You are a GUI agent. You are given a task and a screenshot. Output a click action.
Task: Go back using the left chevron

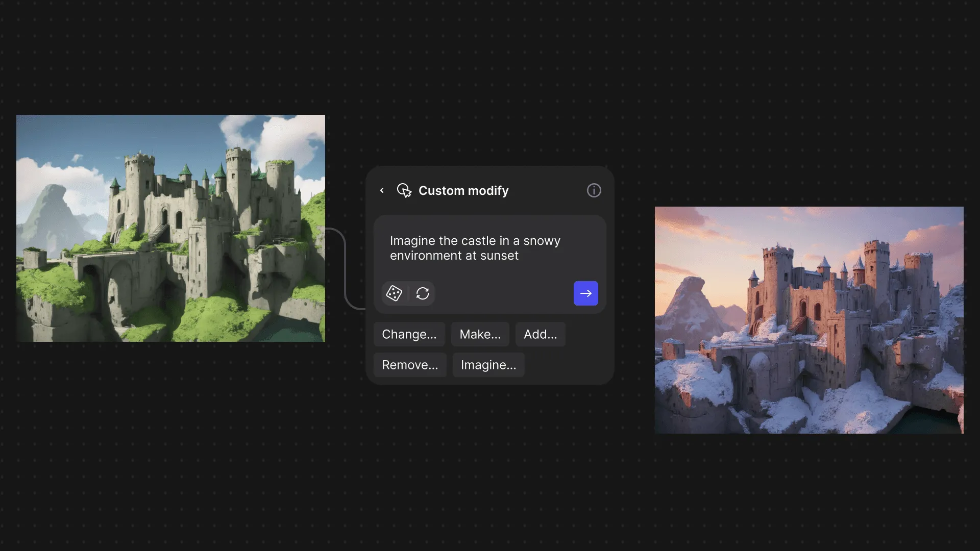coord(382,190)
